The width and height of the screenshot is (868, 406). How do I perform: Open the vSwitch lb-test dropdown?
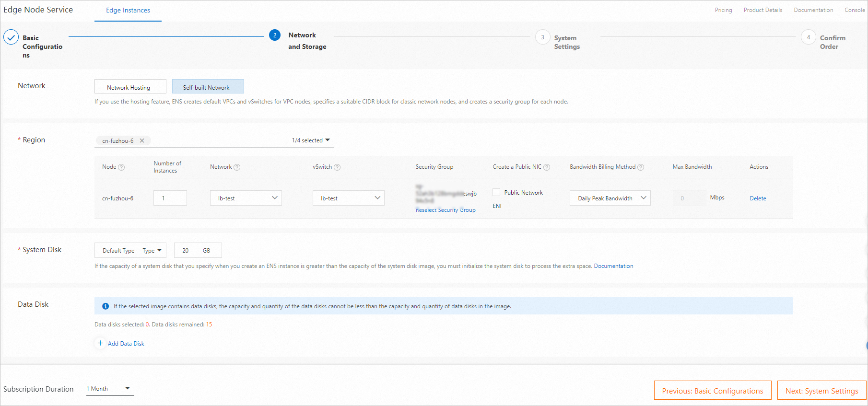tap(349, 198)
